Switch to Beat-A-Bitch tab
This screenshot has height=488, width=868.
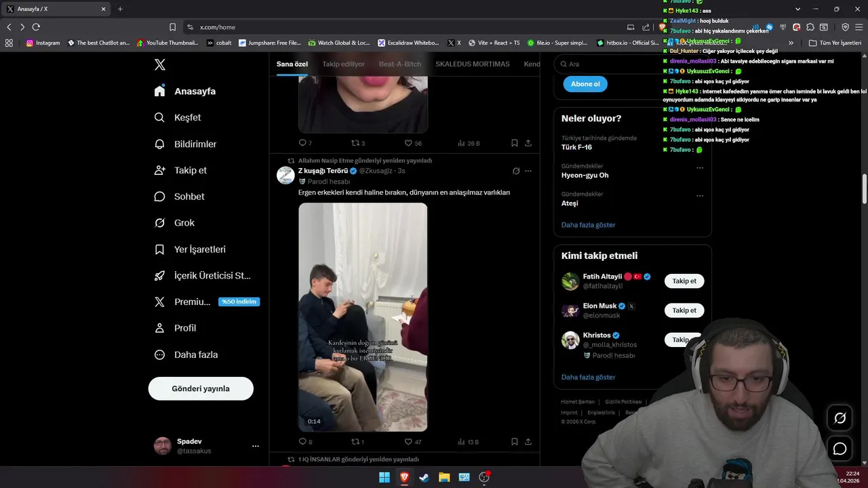point(400,64)
